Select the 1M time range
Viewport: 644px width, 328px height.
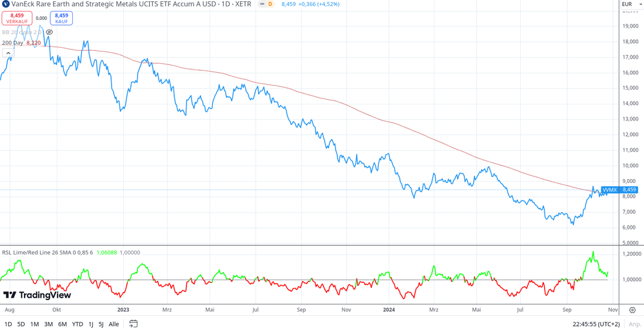click(x=34, y=324)
